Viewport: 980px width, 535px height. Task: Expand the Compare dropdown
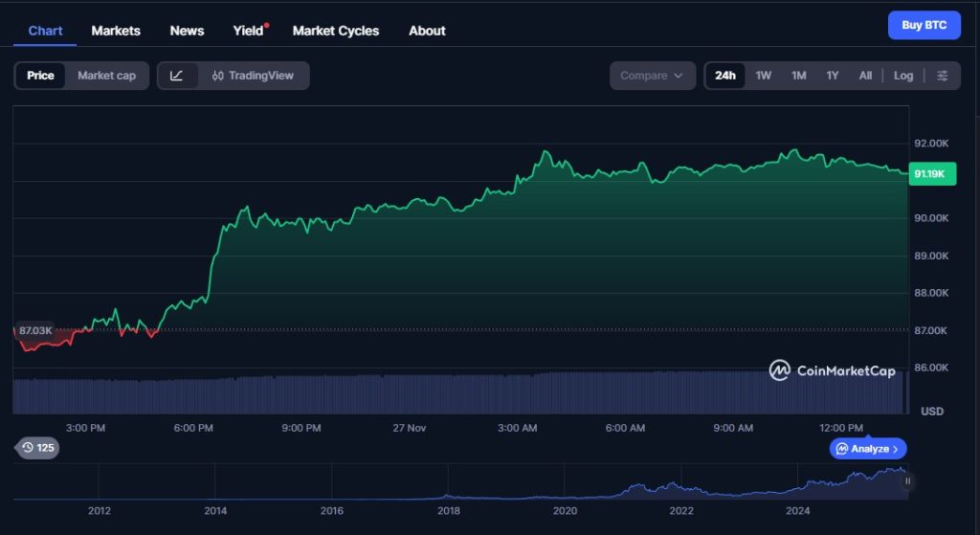[652, 76]
